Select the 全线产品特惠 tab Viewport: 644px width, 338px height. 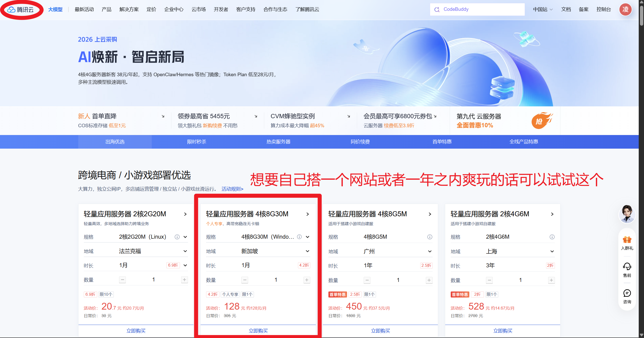pyautogui.click(x=524, y=142)
